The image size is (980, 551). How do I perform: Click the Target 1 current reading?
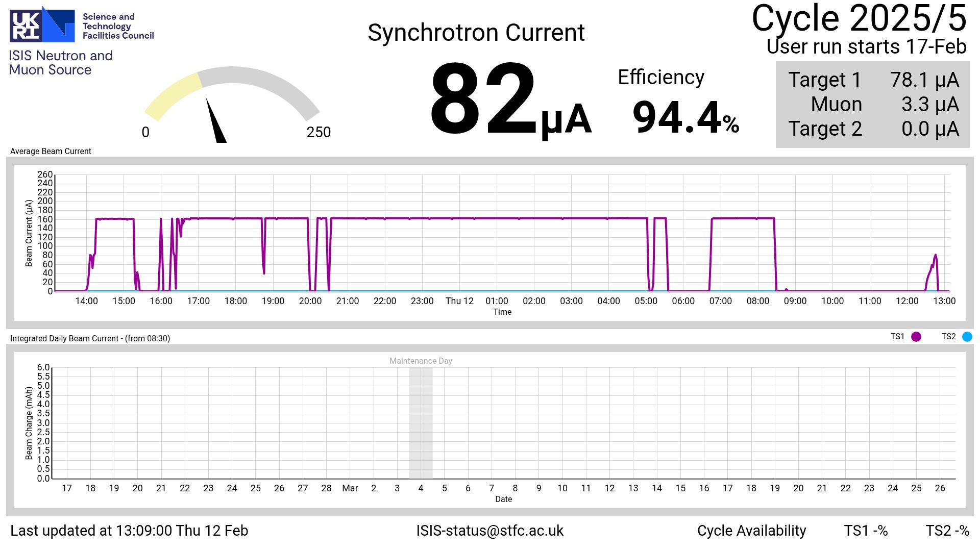[x=924, y=80]
